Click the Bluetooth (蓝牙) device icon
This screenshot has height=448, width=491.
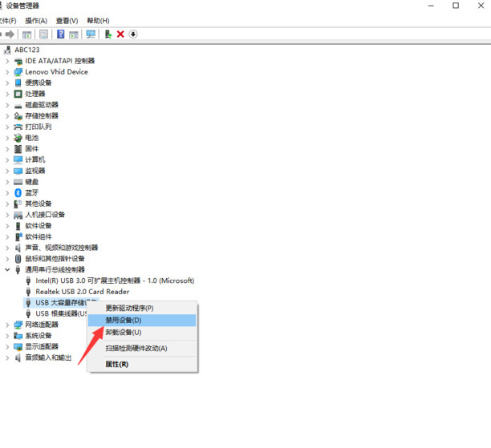[x=18, y=192]
